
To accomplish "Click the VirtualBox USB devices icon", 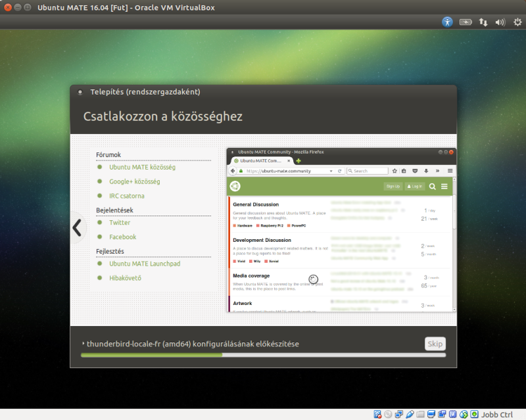I will (410, 415).
